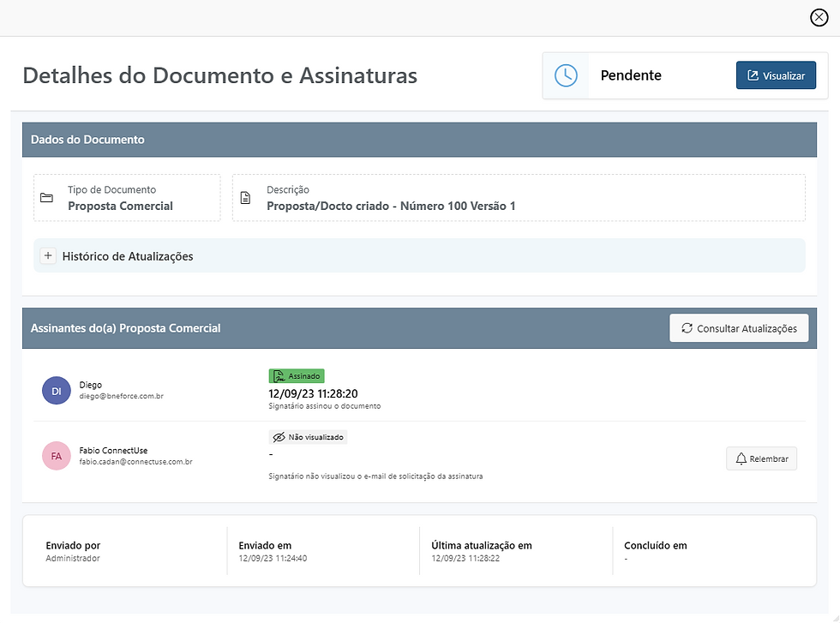Screen dimensions: 840x623
Task: Click the refresh icon on Consultar Atualizações
Action: [x=686, y=327]
